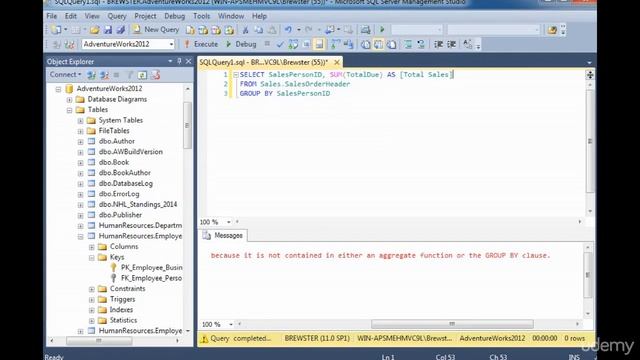Open the query editor 100 % zoom dropdown
Image resolution: width=640 pixels, height=360 pixels.
tap(229, 222)
